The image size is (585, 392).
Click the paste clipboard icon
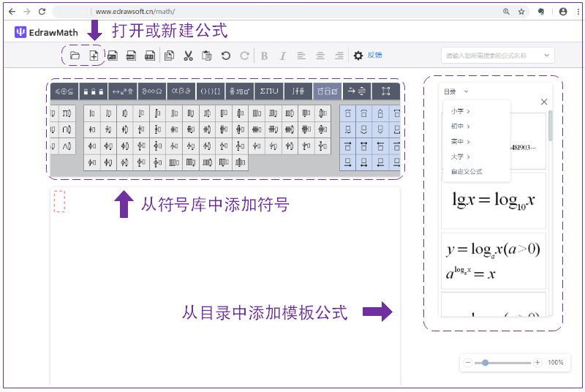click(x=207, y=56)
